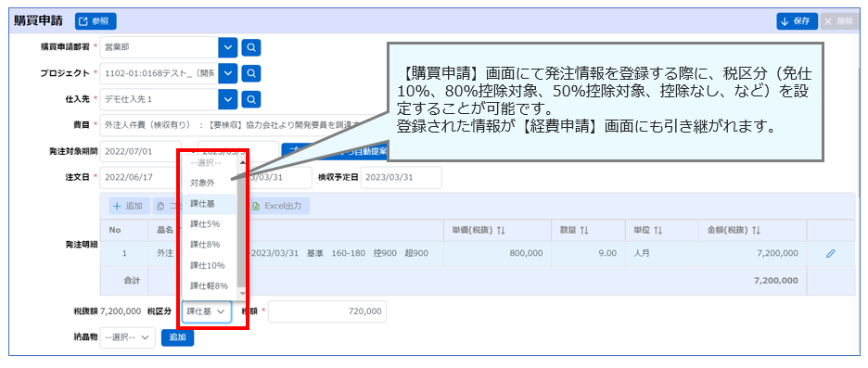Open the 納品物 --選択-- dropdown
The image size is (868, 368).
127,337
